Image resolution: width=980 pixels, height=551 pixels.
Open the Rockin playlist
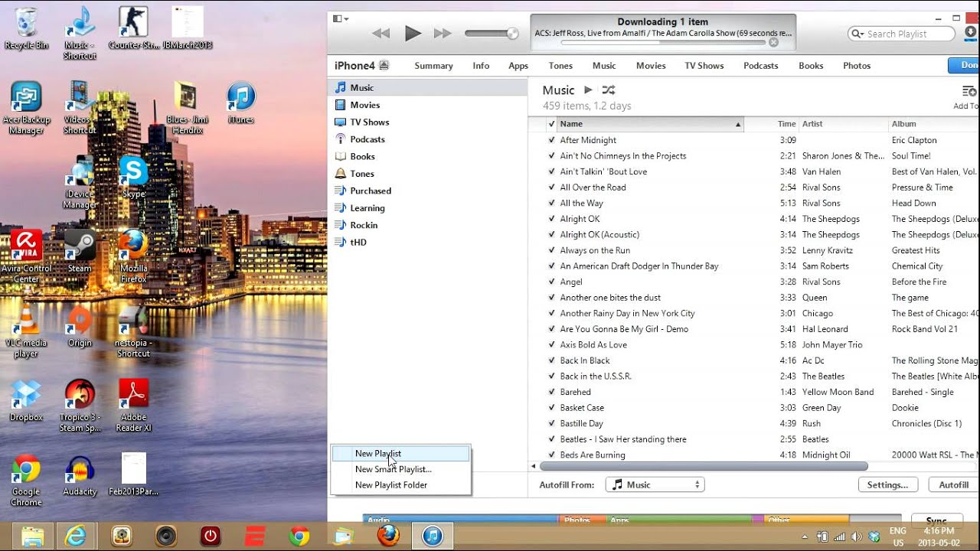pyautogui.click(x=427, y=225)
